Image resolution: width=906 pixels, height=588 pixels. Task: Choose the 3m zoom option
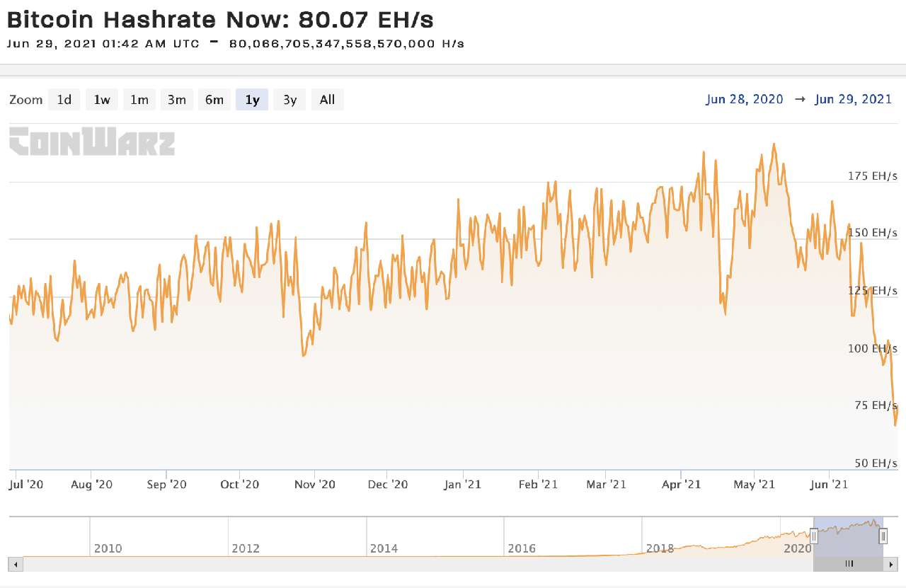[177, 100]
